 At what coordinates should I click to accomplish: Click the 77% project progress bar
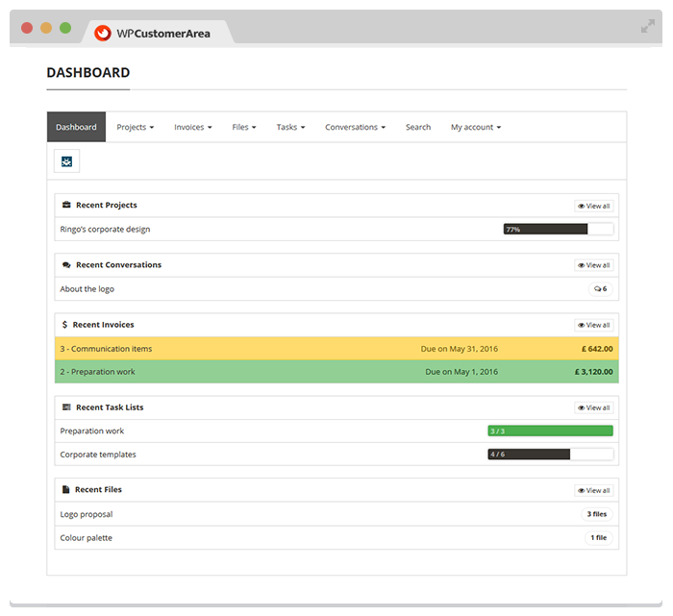point(558,230)
